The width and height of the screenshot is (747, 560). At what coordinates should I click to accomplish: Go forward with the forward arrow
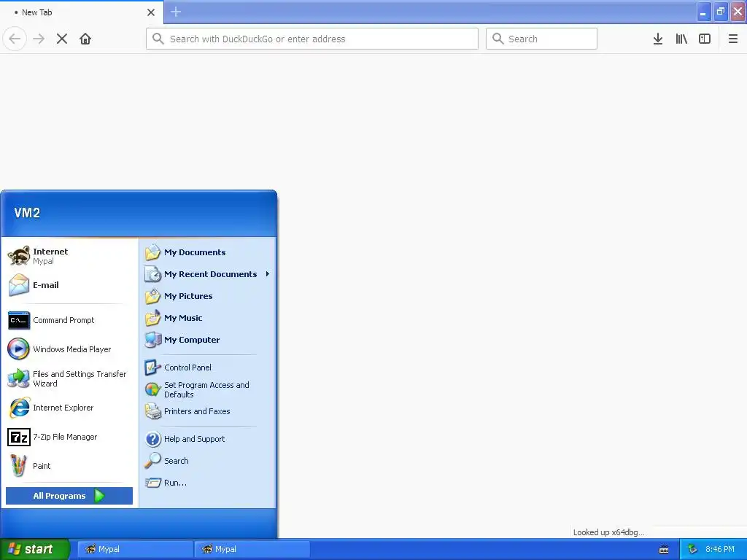(x=39, y=39)
